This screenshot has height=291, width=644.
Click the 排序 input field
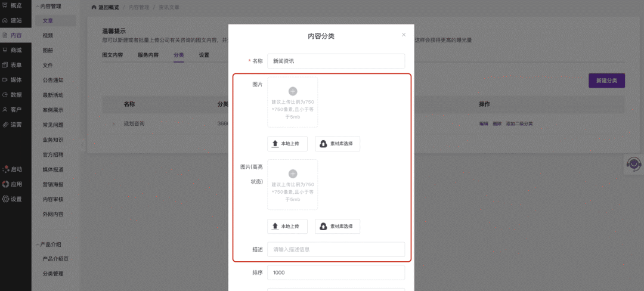336,273
